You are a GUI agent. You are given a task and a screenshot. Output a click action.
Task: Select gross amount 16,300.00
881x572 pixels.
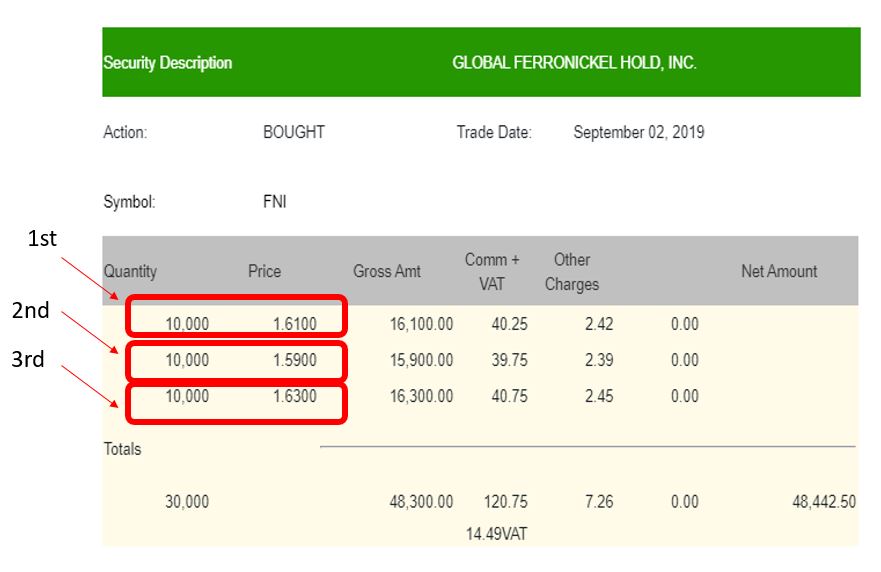pyautogui.click(x=421, y=396)
